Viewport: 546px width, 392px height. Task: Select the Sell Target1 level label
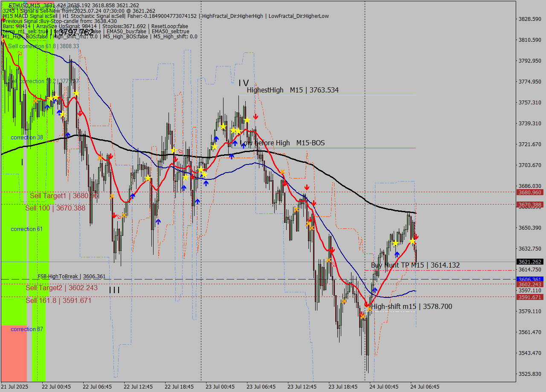click(64, 196)
